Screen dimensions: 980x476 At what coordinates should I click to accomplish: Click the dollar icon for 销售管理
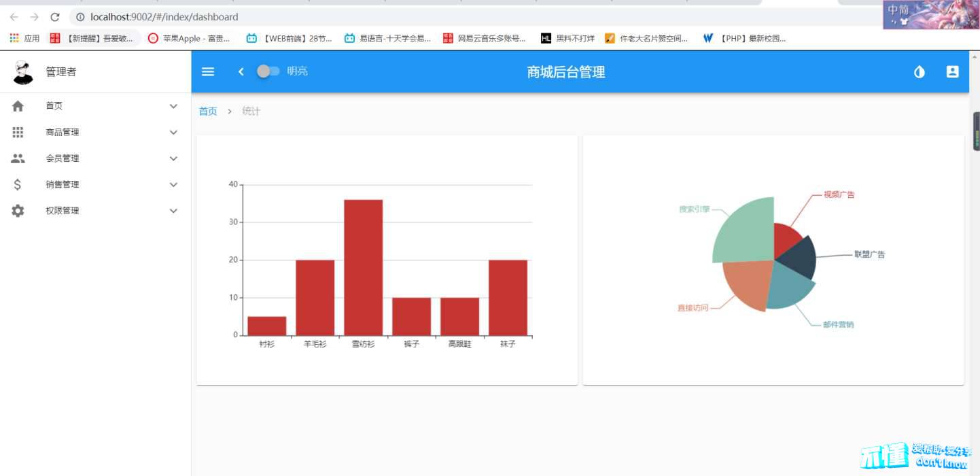point(18,184)
